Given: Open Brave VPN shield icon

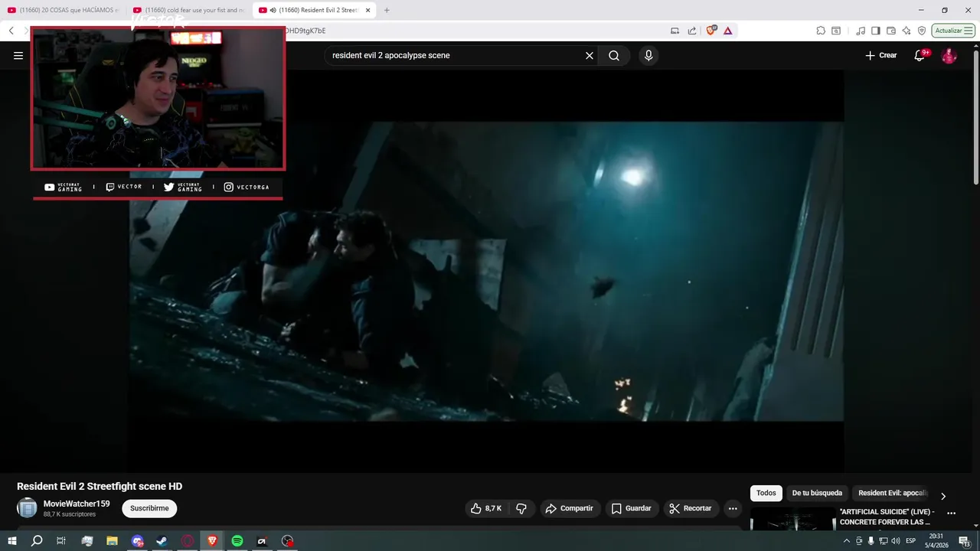Looking at the screenshot, I should coord(922,31).
